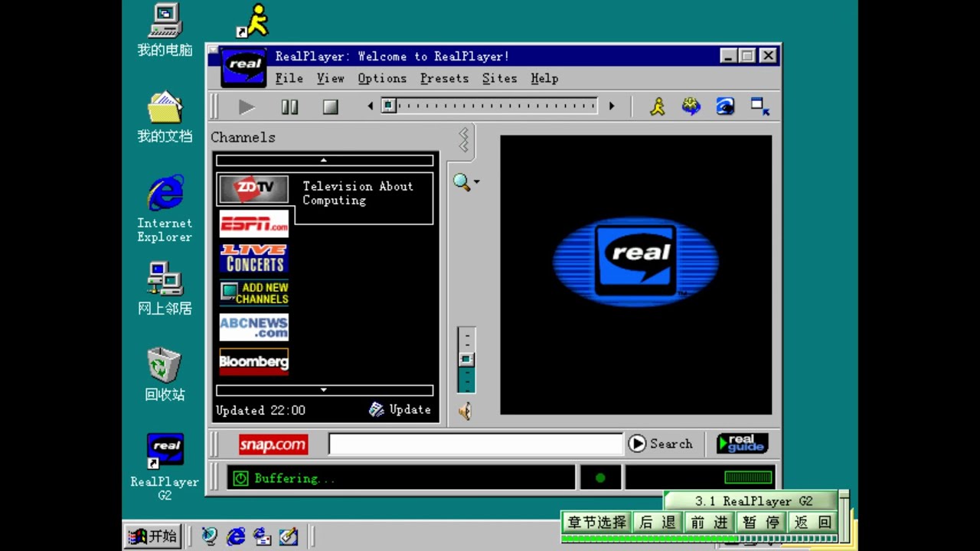The image size is (980, 551).
Task: Click the green indicator dot in status bar
Action: click(600, 478)
